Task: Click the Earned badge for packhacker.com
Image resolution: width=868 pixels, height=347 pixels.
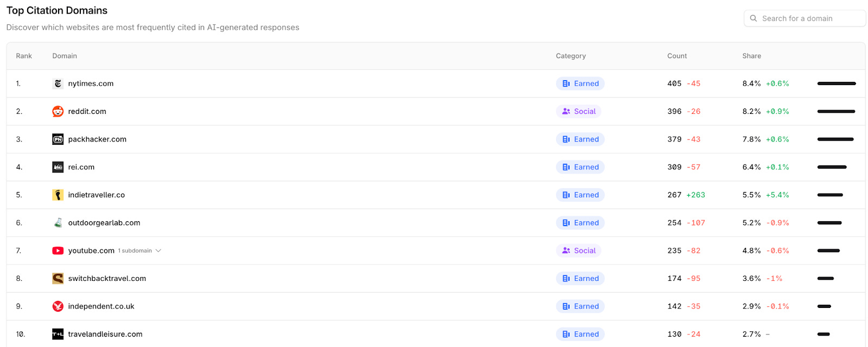Action: (x=580, y=139)
